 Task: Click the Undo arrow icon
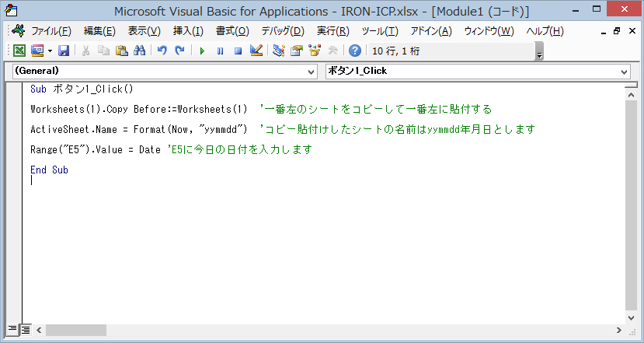tap(162, 51)
